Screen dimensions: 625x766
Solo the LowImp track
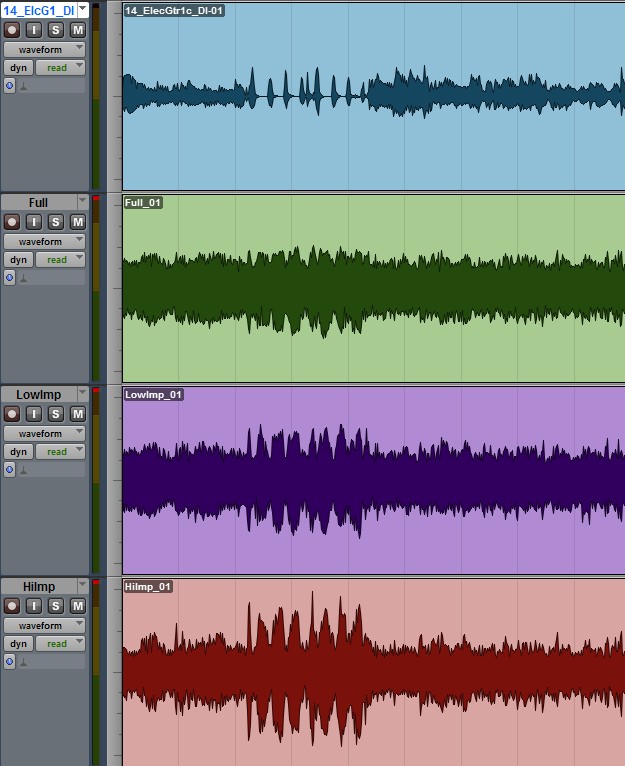56,414
